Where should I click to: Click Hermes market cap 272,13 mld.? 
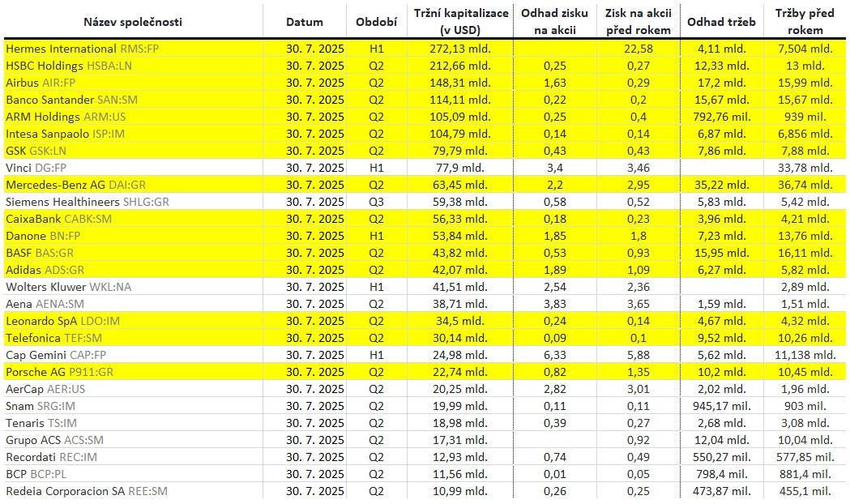pos(460,49)
